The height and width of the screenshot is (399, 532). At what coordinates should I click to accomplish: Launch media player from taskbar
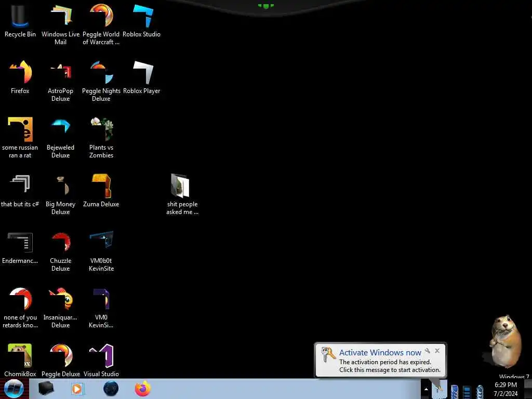pos(77,389)
